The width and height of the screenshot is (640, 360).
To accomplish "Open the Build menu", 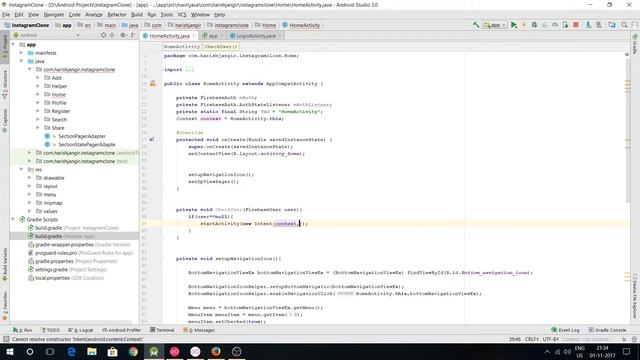I will (x=137, y=14).
